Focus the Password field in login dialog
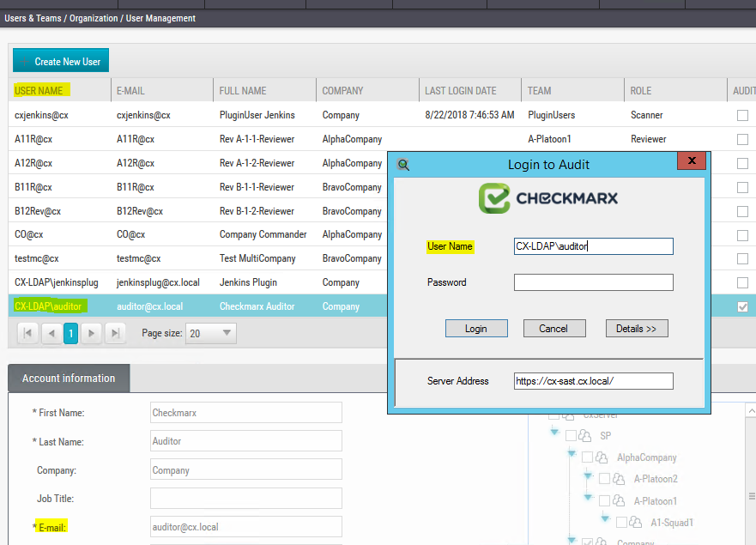This screenshot has width=756, height=545. point(594,282)
